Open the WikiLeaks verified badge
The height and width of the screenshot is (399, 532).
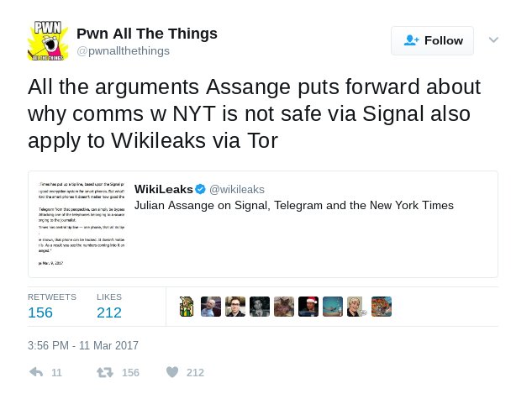coord(201,189)
